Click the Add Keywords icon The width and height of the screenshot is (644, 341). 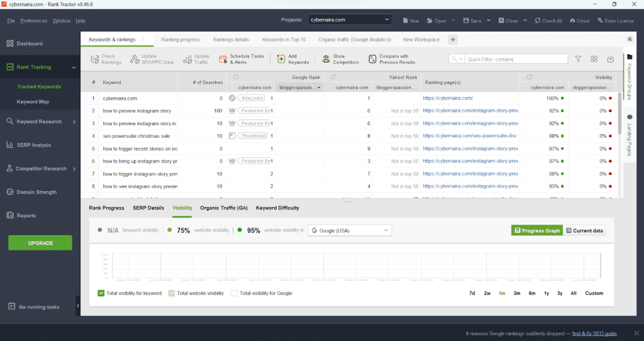tap(282, 59)
